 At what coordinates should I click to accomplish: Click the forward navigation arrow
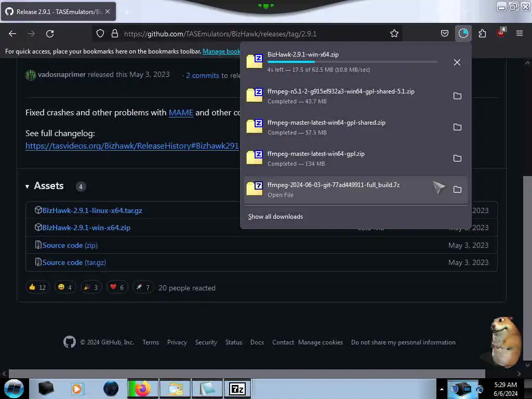coord(31,34)
